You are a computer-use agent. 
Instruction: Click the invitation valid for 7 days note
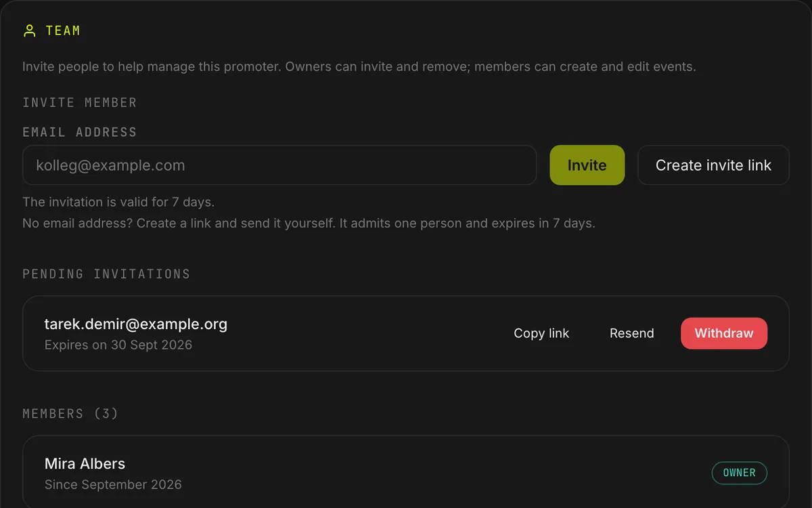pyautogui.click(x=118, y=202)
